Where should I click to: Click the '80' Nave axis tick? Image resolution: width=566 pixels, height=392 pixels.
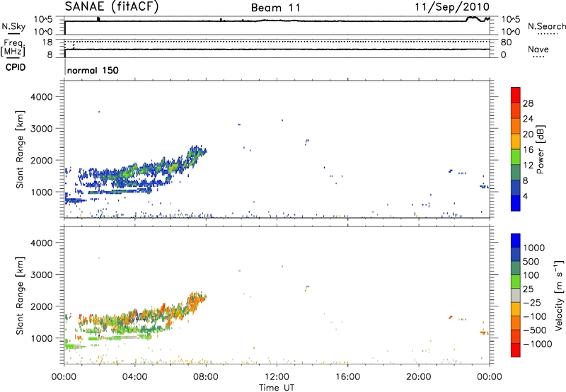click(x=506, y=42)
